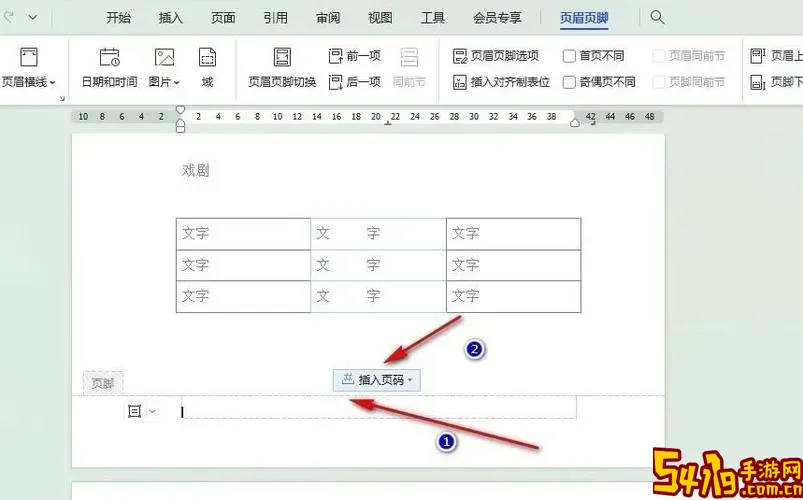Click first-row left 文字 cell
Image resolution: width=803 pixels, height=500 pixels.
[243, 234]
